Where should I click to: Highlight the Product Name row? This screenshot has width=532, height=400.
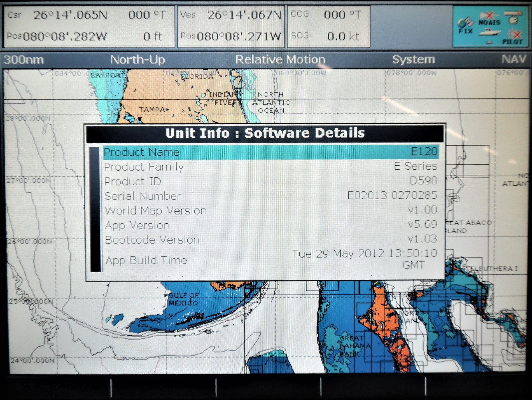click(271, 152)
